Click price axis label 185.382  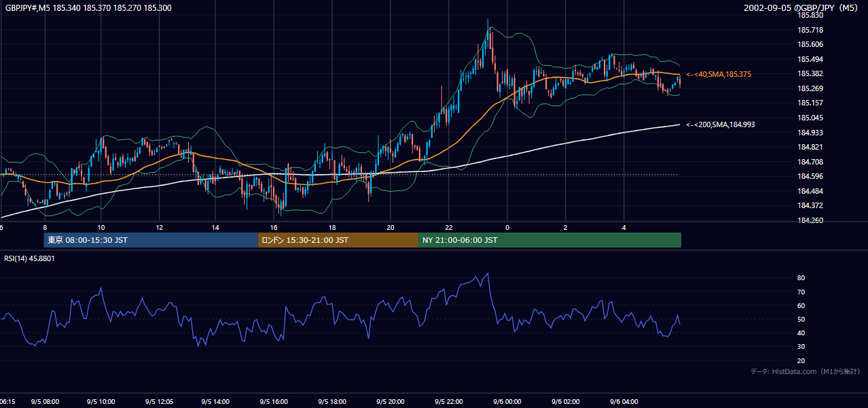[810, 73]
